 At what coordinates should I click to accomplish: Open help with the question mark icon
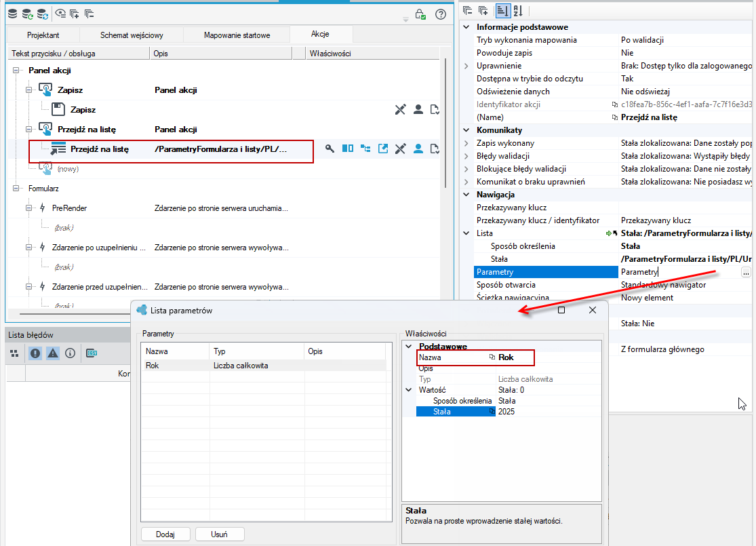tap(441, 14)
